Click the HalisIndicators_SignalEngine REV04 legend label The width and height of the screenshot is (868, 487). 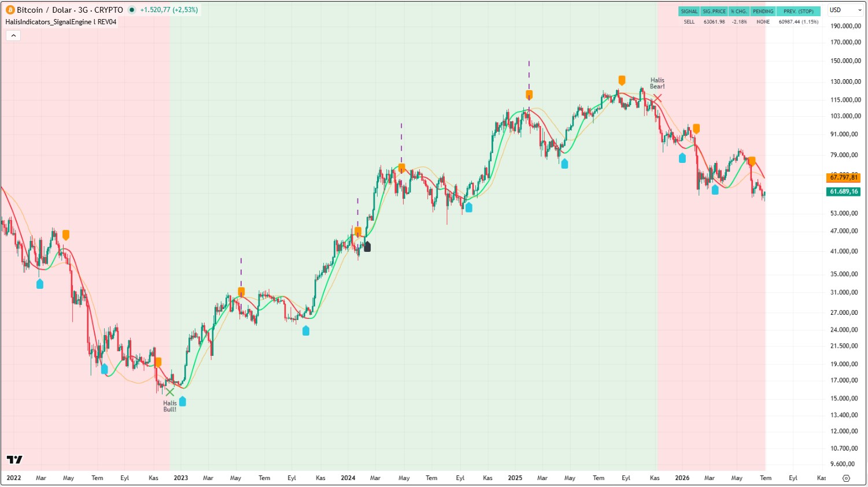(x=61, y=22)
